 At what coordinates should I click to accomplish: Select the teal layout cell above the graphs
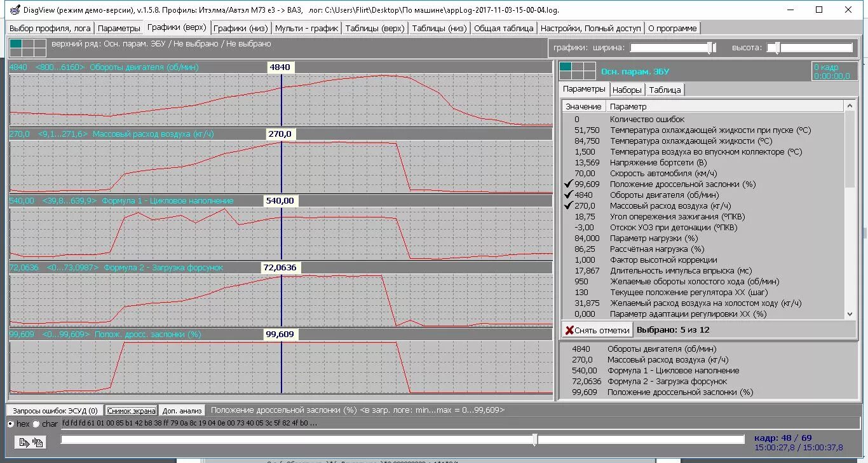coord(16,43)
